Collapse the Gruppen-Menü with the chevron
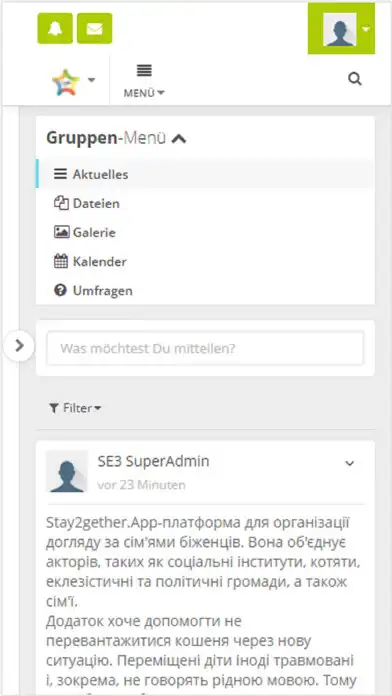This screenshot has height=696, width=392. tap(179, 139)
